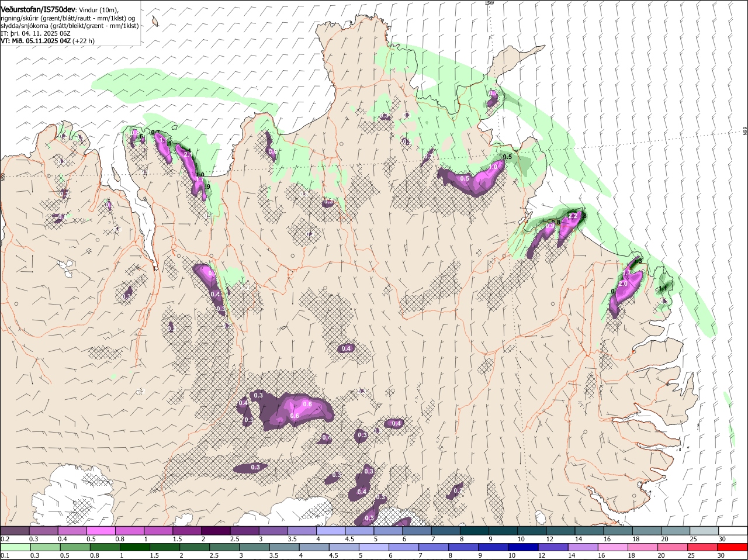Screen dimensions: 748x560
Task: Select lower legend lilac swatch labeled 14
Action: (583, 547)
